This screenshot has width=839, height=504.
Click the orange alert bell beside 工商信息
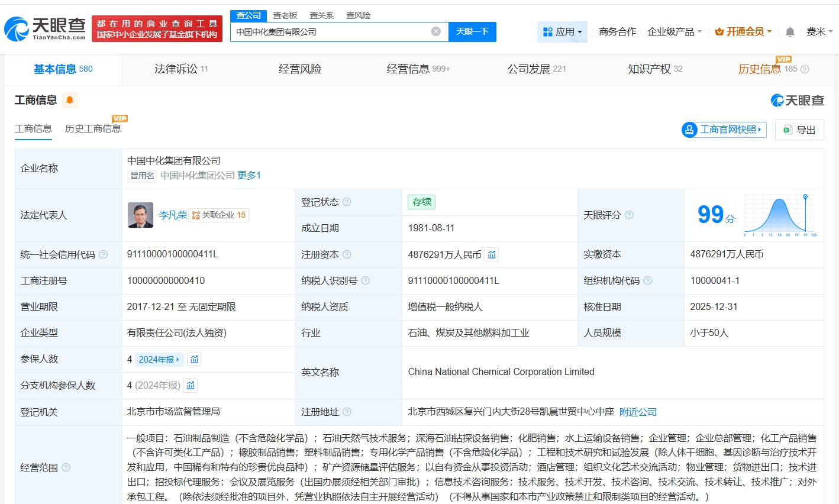(70, 100)
